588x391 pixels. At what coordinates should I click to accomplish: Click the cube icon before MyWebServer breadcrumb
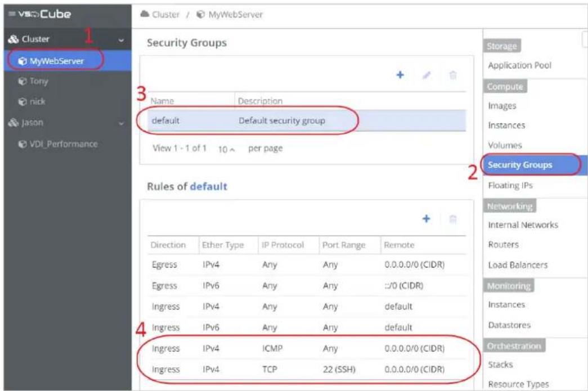click(x=201, y=15)
